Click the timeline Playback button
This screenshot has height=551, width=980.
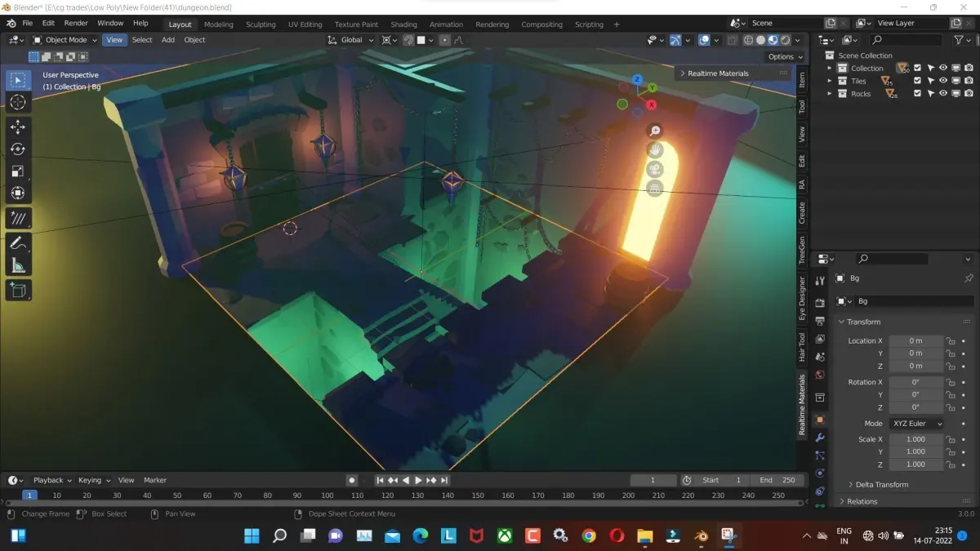pos(52,480)
